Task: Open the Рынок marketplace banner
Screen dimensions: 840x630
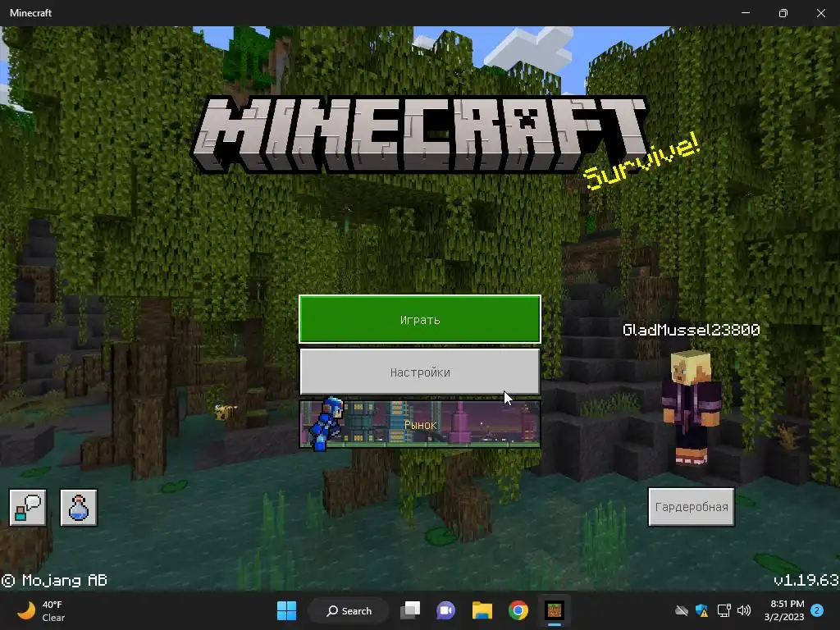Action: coord(419,424)
